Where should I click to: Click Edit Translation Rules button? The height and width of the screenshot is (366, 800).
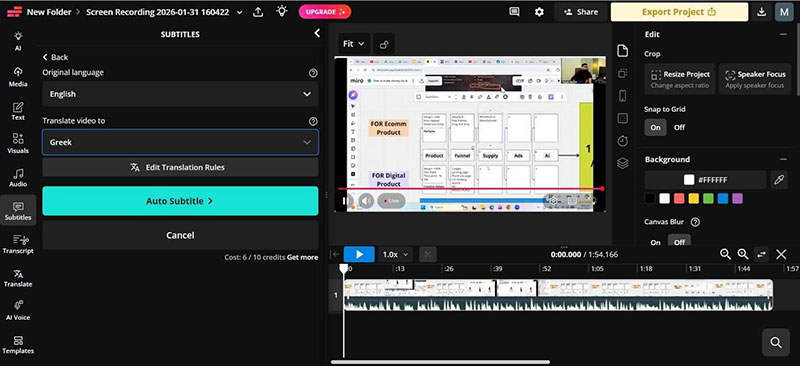pyautogui.click(x=180, y=167)
